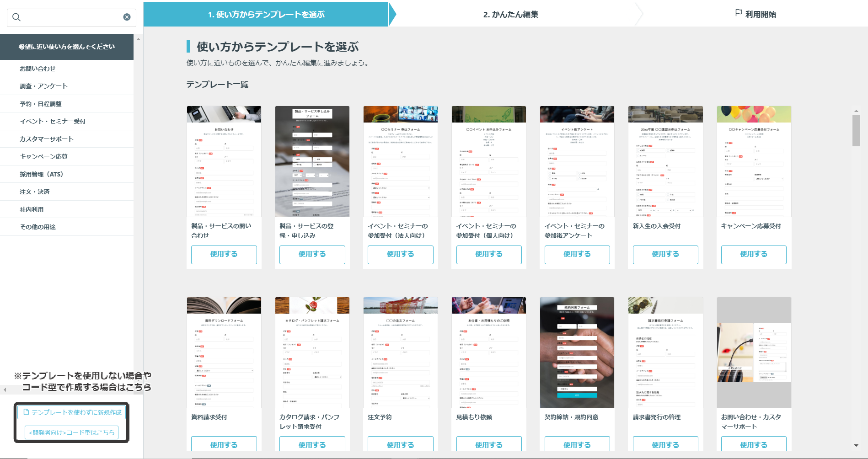Image resolution: width=868 pixels, height=459 pixels.
Task: Preview the 契約締結・規約同意 template thumbnail
Action: coord(577,352)
